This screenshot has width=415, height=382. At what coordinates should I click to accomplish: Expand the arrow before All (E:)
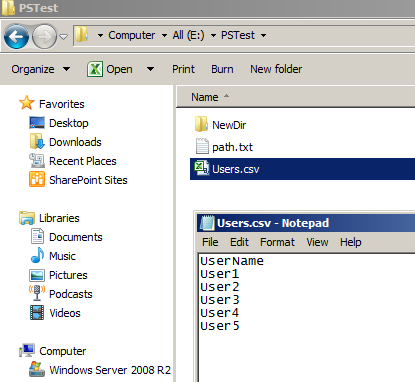pos(164,35)
